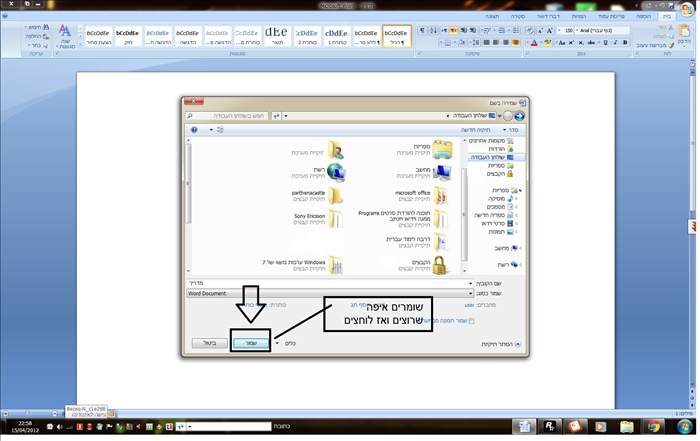Image resolution: width=700 pixels, height=441 pixels.
Task: Select שולחן העבודה in navigation pane
Action: [x=496, y=157]
